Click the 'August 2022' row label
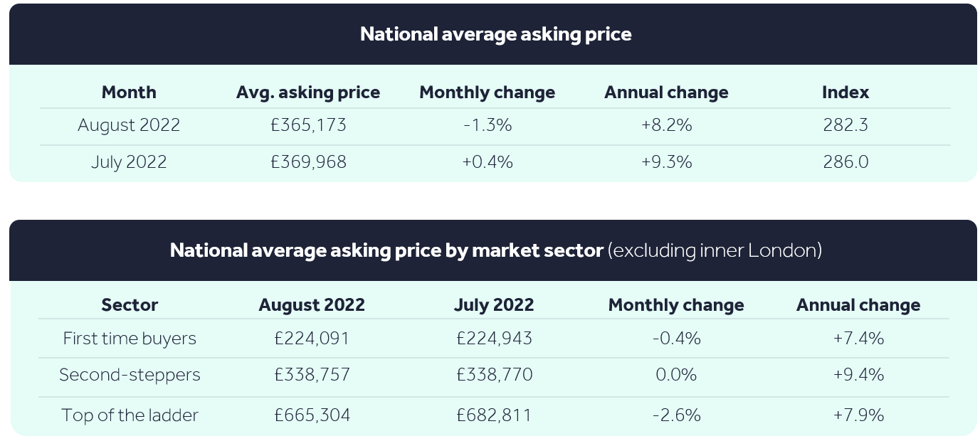 point(129,125)
